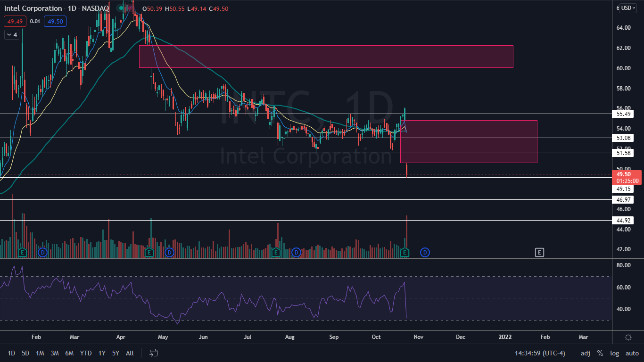Click the red 49.49 sell price button

tap(15, 21)
